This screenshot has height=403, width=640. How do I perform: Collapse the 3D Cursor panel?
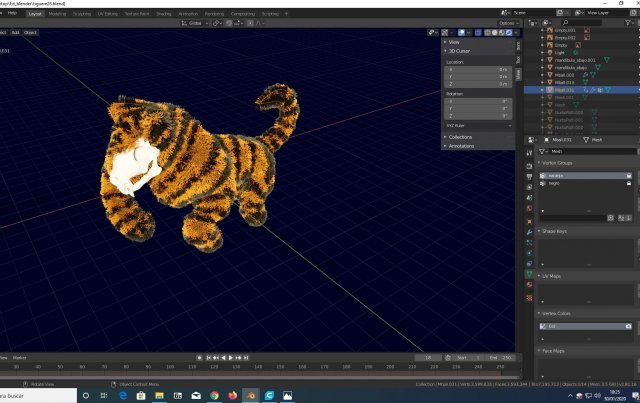[459, 51]
